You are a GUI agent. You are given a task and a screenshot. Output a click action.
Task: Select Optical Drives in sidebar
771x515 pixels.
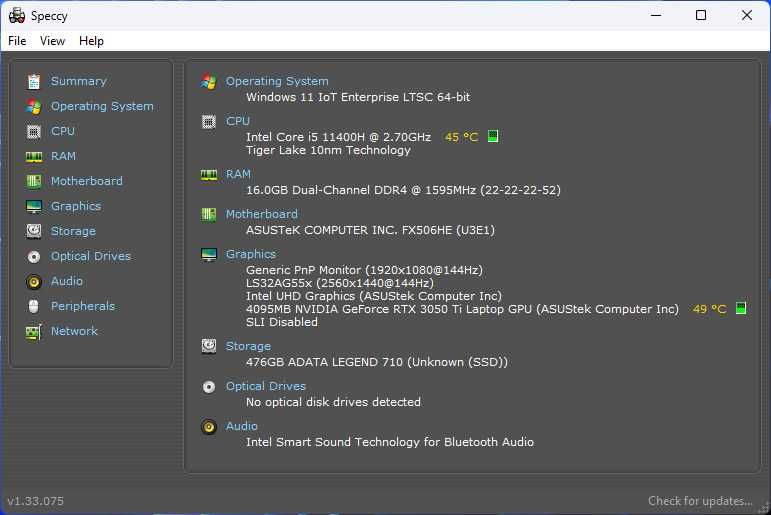coord(91,256)
